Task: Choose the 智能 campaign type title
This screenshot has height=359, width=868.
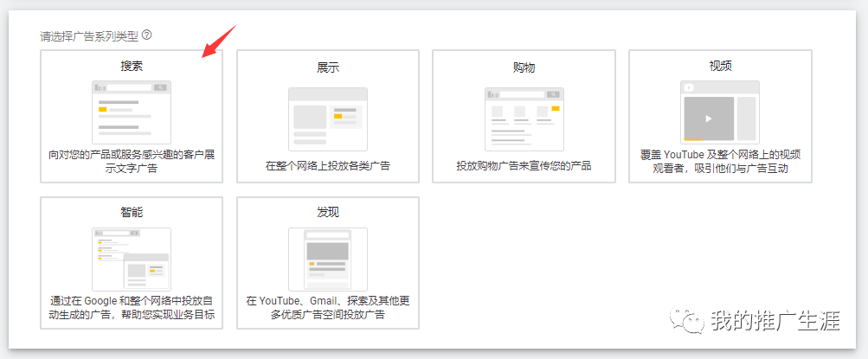Action: click(x=132, y=213)
